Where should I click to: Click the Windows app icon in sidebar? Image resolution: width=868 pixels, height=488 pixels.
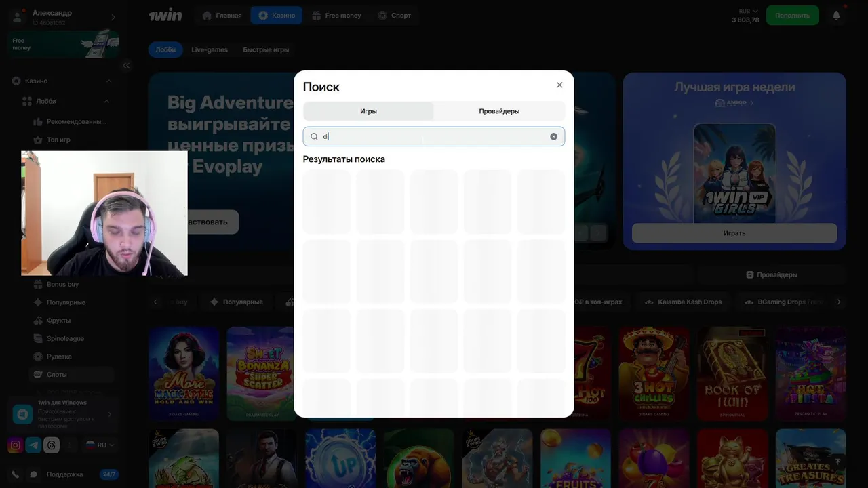pos(22,414)
